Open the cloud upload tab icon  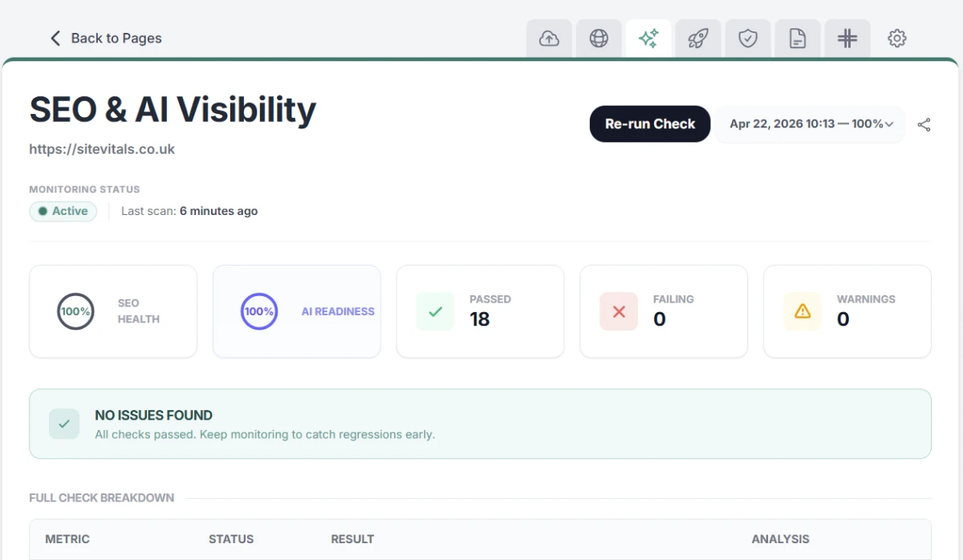pyautogui.click(x=549, y=39)
